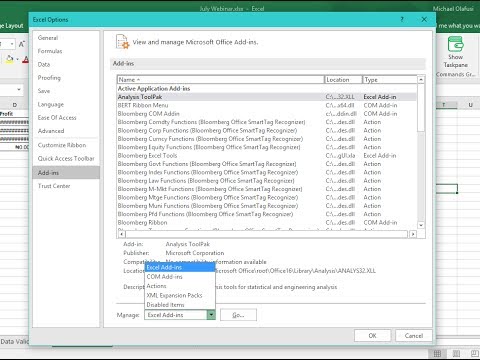Open the dialog Help question mark
This screenshot has width=480, height=360.
coord(402,19)
